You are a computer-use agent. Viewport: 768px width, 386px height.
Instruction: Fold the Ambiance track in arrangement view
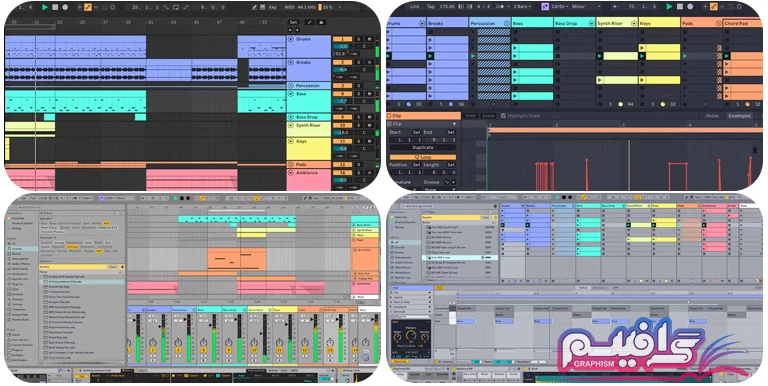290,173
